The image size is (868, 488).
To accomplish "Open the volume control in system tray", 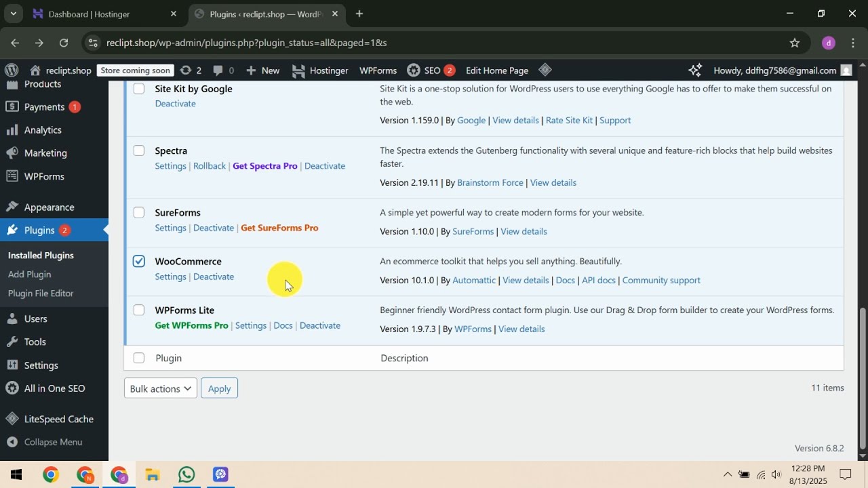I will pos(776,474).
